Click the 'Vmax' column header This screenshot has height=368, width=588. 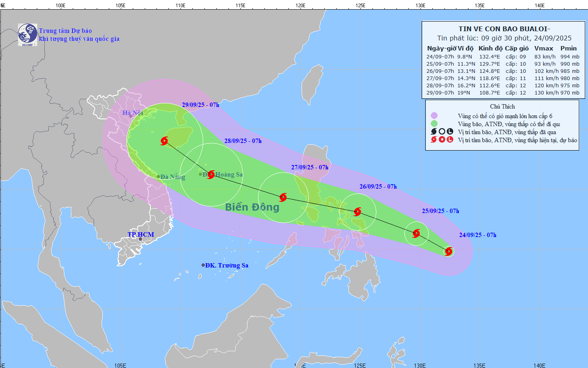[544, 48]
